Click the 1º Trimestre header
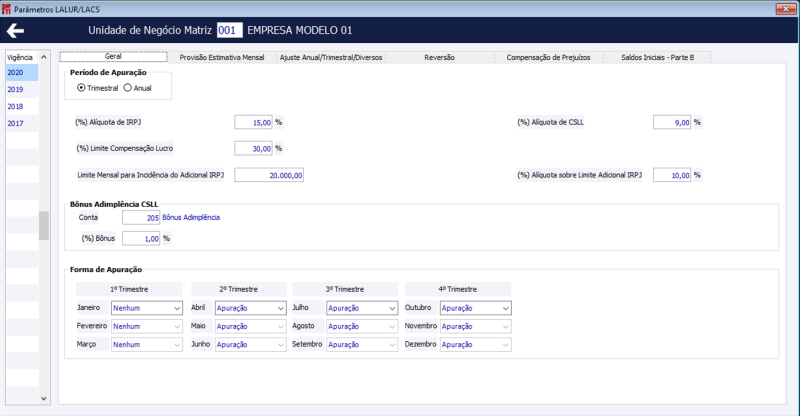The height and width of the screenshot is (416, 800). pos(129,289)
